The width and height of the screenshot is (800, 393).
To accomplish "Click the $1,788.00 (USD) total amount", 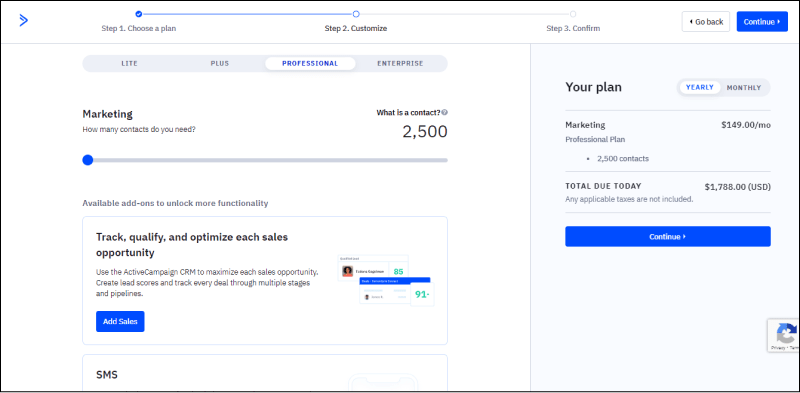I will pos(738,187).
